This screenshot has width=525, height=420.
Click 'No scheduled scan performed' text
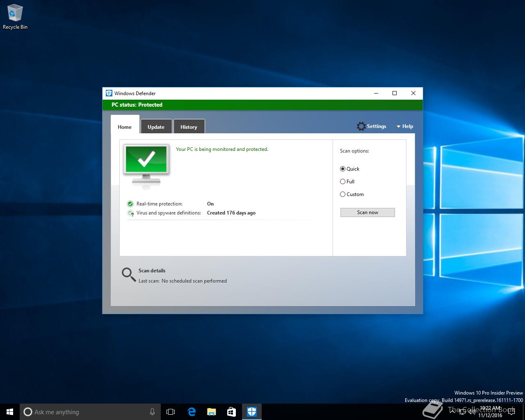pos(194,281)
